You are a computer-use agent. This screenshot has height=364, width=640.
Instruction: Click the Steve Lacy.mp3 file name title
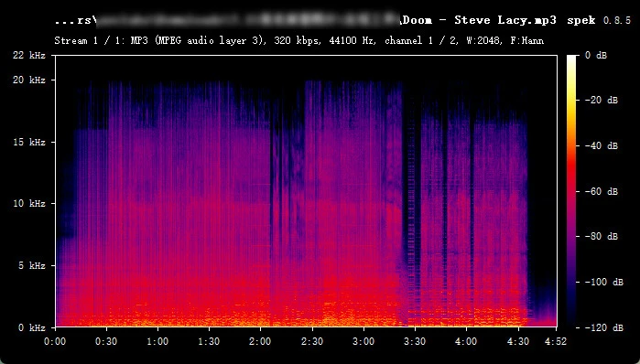tap(505, 20)
